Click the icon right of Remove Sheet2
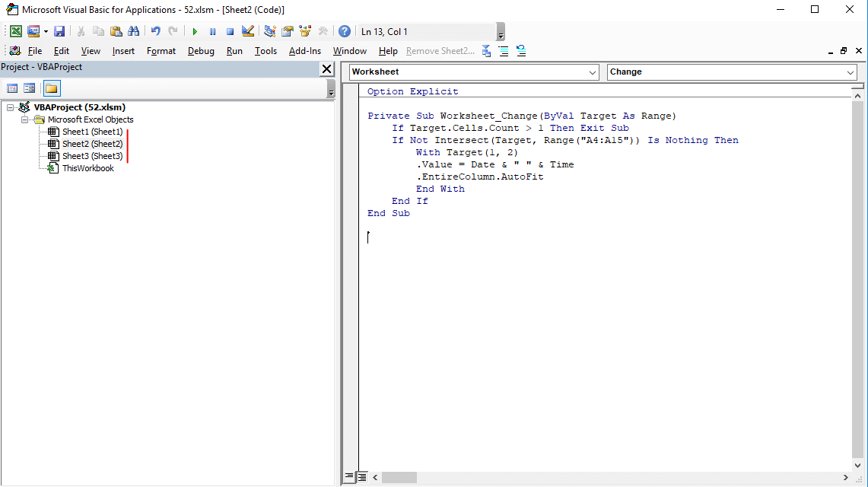The image size is (868, 487). pos(486,51)
